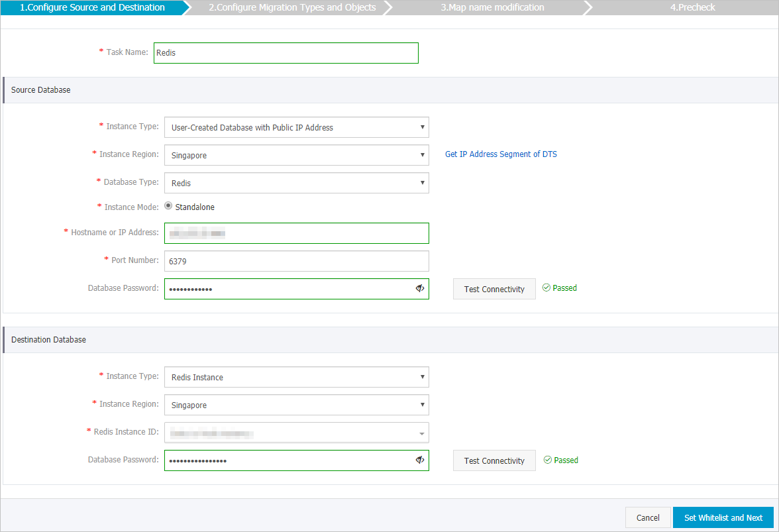Click the Port Number input field
The image size is (779, 532).
coord(296,260)
